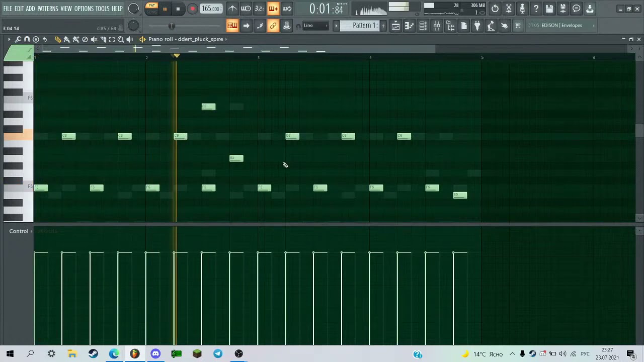Open pattern selector arrow beside Pattern 1
Image resolution: width=644 pixels, height=362 pixels.
(x=336, y=26)
